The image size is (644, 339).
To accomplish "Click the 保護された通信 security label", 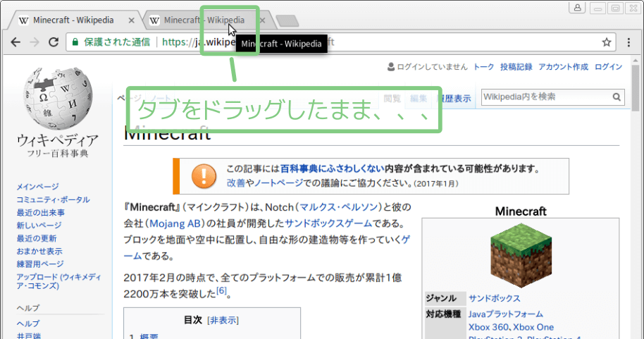I will [117, 42].
